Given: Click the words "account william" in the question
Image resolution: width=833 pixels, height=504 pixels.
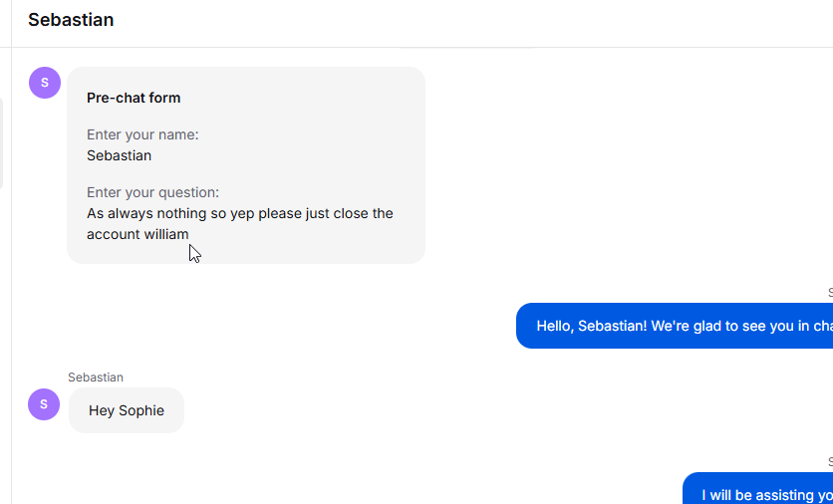Looking at the screenshot, I should (x=138, y=234).
